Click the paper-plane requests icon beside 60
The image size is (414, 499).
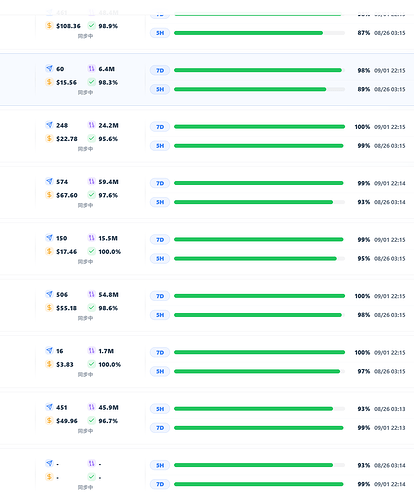tap(49, 69)
